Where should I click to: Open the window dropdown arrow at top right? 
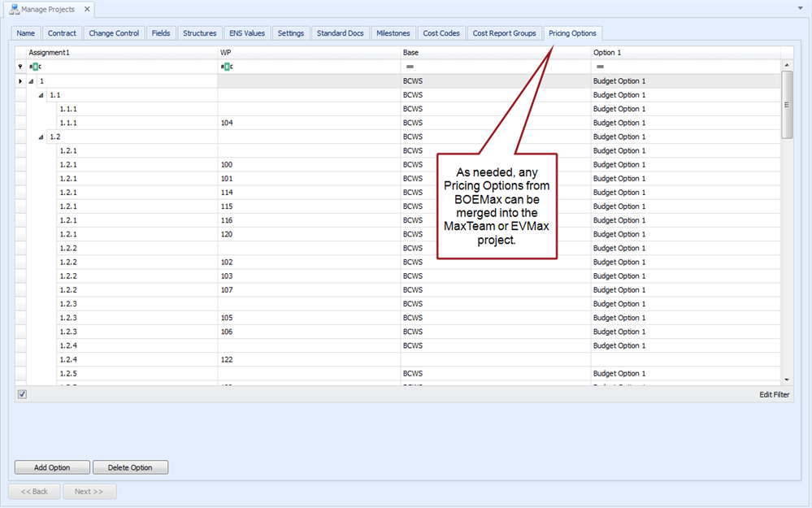[800, 7]
